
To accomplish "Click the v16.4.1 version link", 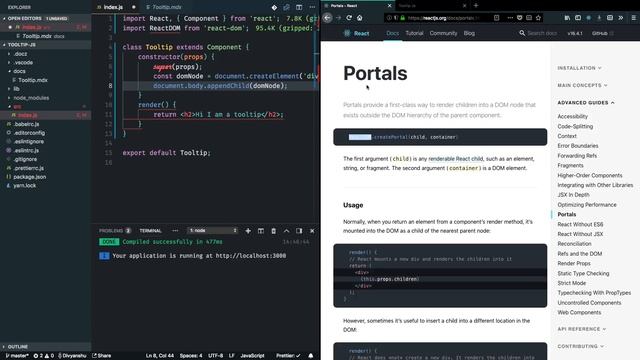I will point(575,33).
